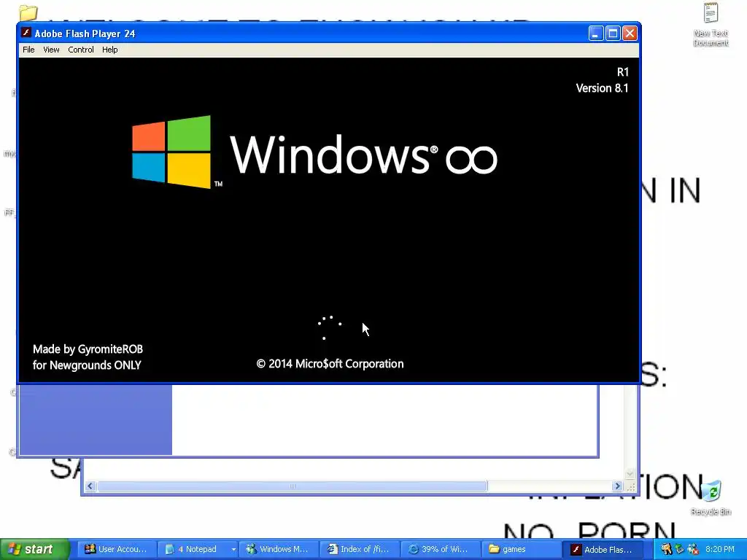
Task: Open the Recycle Bin desktop icon
Action: (x=711, y=497)
